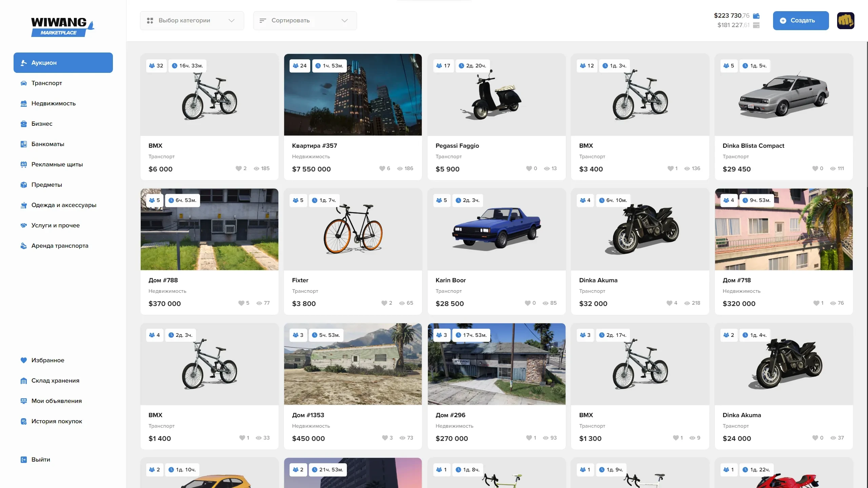
Task: Click the clock timer 2д. 20ч.
Action: click(x=472, y=66)
